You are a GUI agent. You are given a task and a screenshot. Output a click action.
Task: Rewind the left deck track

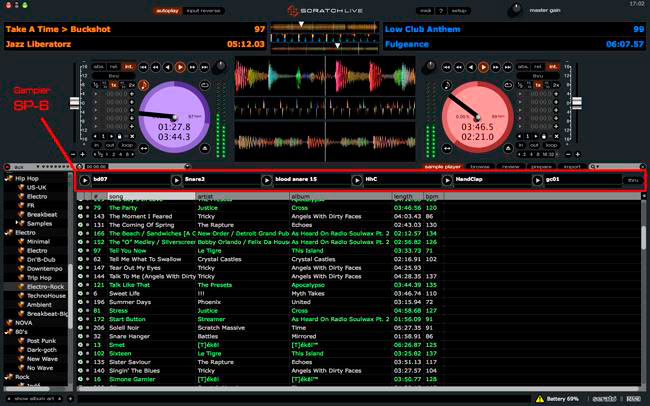coord(156,67)
